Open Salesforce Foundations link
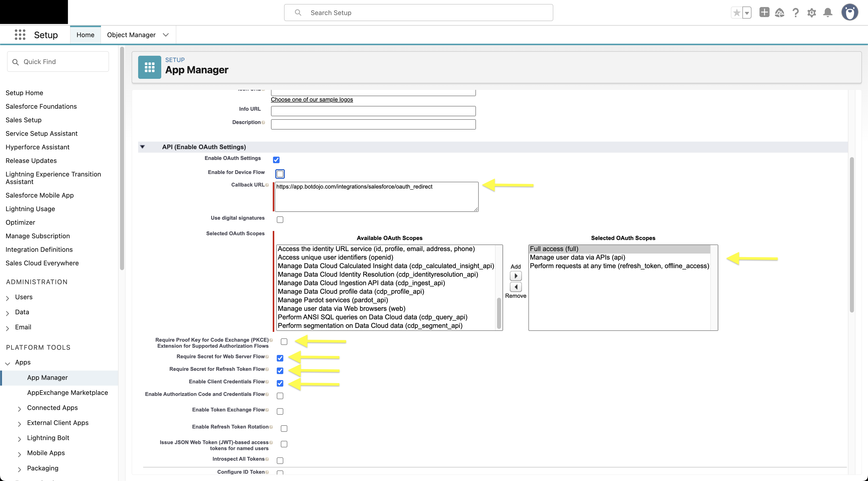Image resolution: width=868 pixels, height=481 pixels. (41, 106)
